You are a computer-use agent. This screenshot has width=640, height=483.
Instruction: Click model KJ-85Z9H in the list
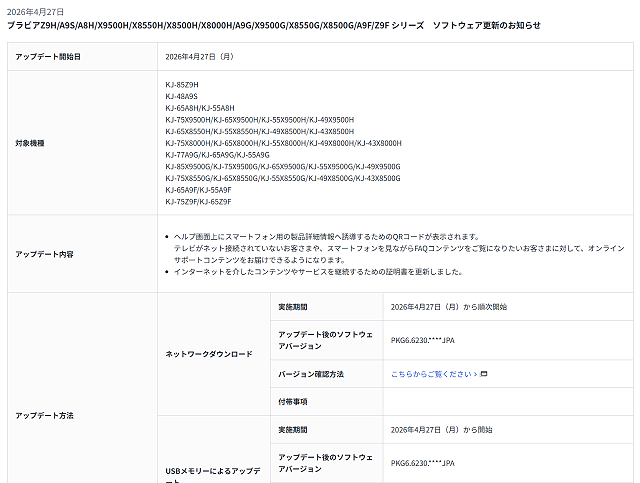pyautogui.click(x=182, y=84)
